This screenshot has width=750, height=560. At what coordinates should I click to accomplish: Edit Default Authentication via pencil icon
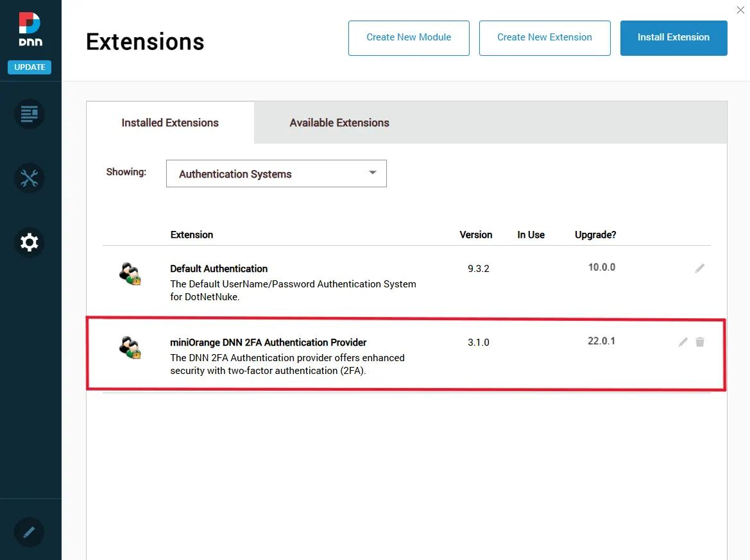pos(700,267)
